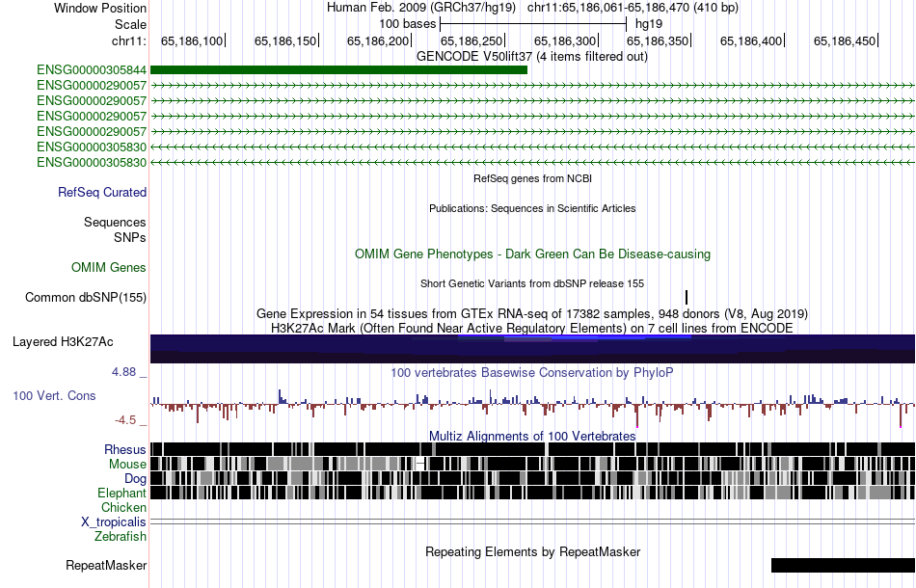
Task: Open the GTEx Gene Expression track title
Action: 532,313
